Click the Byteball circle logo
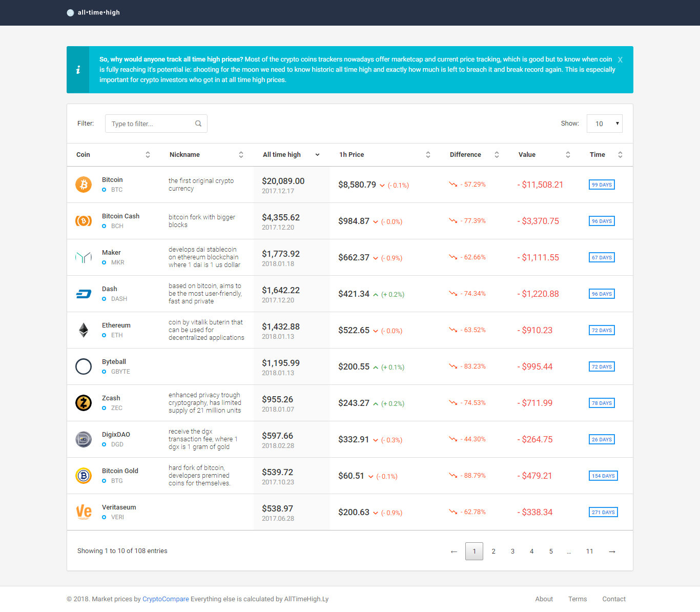This screenshot has width=700, height=612. [x=84, y=366]
